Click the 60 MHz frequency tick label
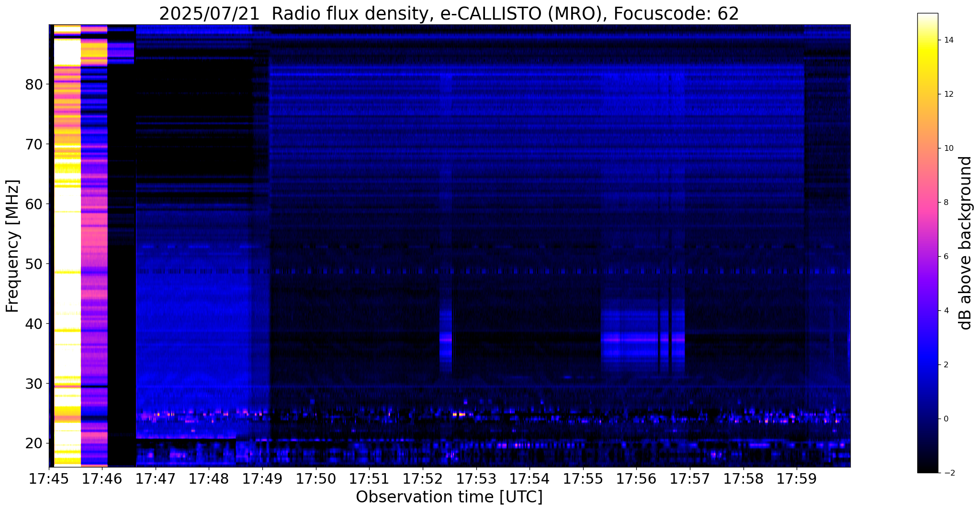980x511 pixels. (x=34, y=204)
